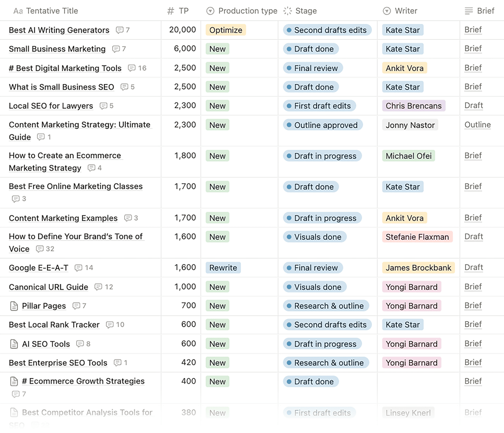
Task: Open the Writer column header dropdown
Action: point(387,10)
